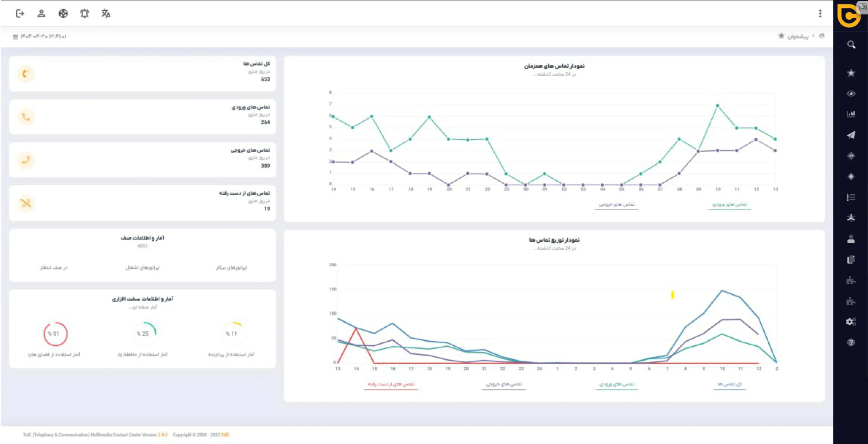Click the home breadcrumb icon
The height and width of the screenshot is (444, 868).
click(x=822, y=36)
